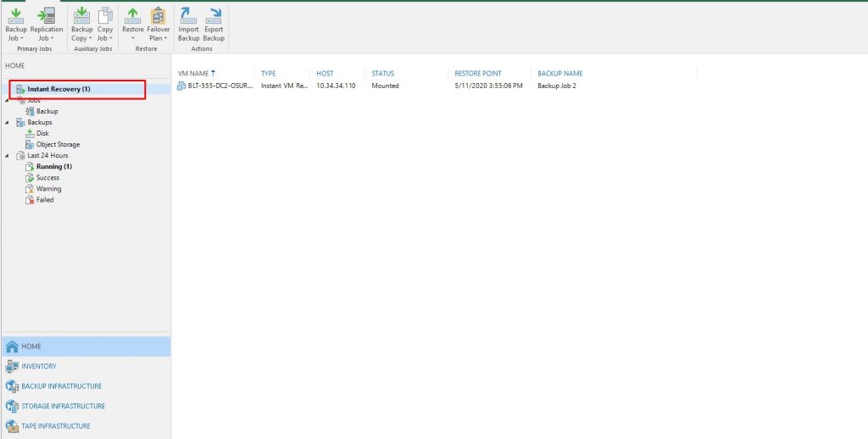Screen dimensions: 868x439
Task: Sort by the RESTORE POINT column header
Action: pyautogui.click(x=478, y=73)
